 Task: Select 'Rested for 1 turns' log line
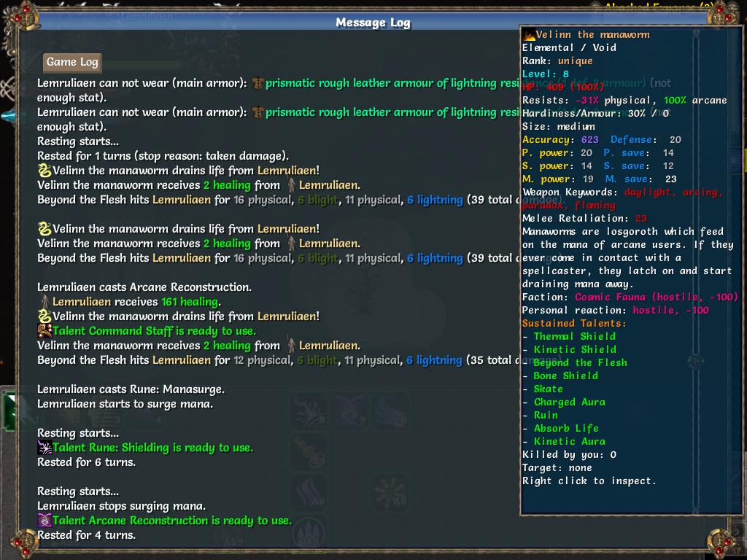(x=163, y=156)
